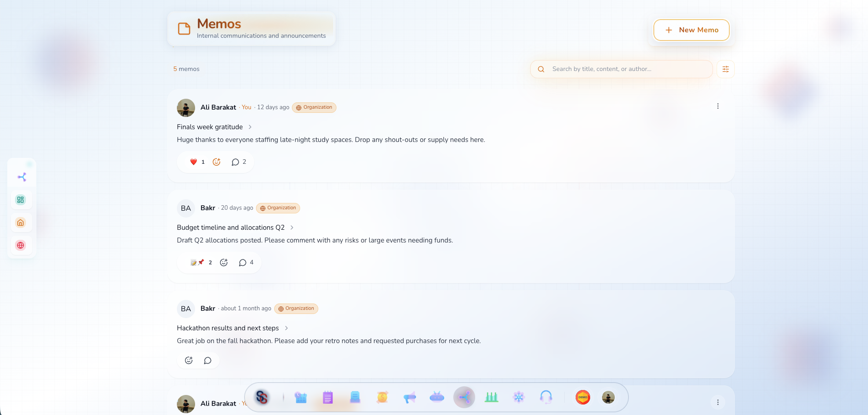Expand the Finals week gratitude memo
868x415 pixels.
(250, 127)
